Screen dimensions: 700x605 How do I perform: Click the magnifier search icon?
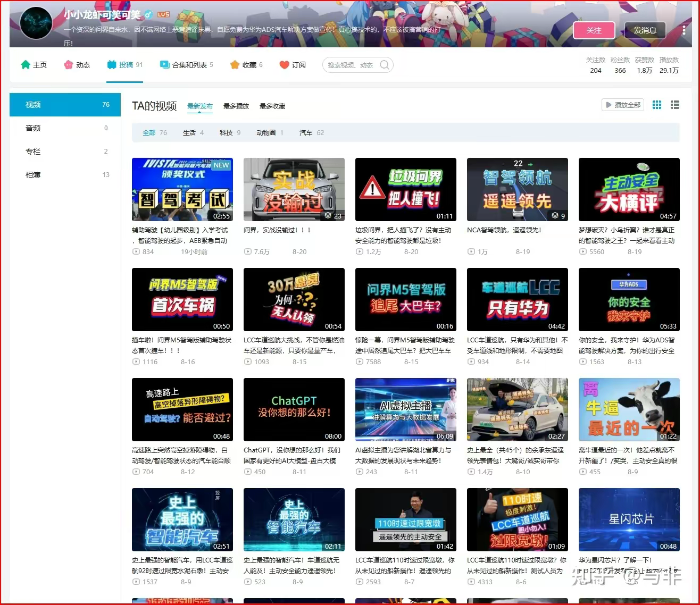pyautogui.click(x=385, y=65)
